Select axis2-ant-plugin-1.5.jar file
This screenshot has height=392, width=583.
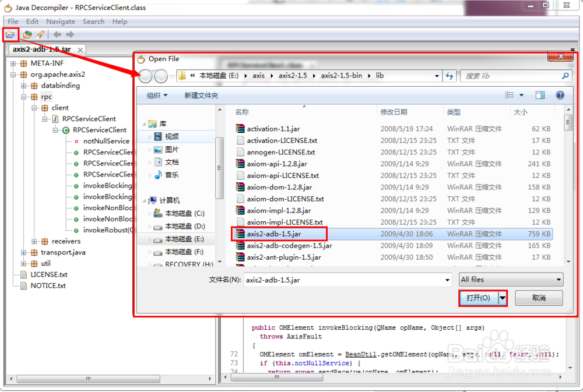pyautogui.click(x=284, y=257)
